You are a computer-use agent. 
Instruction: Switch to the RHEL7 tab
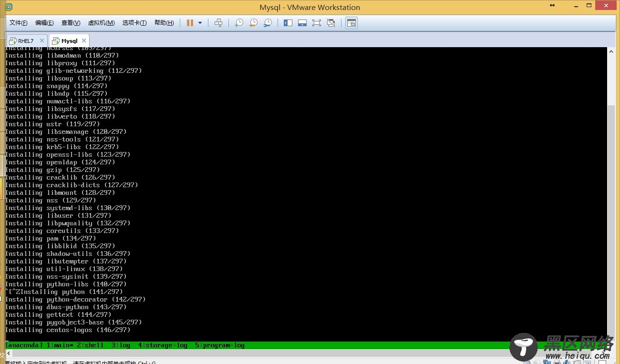point(26,41)
